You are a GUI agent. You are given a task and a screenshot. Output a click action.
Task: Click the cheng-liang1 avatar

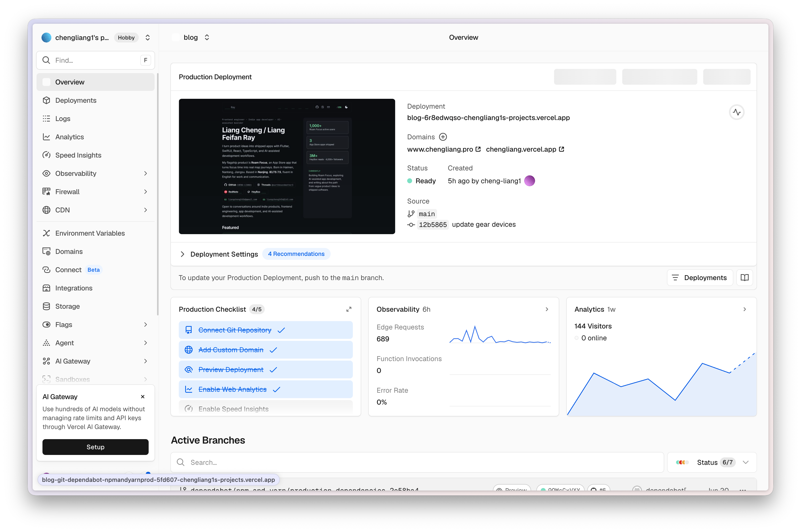coord(529,181)
